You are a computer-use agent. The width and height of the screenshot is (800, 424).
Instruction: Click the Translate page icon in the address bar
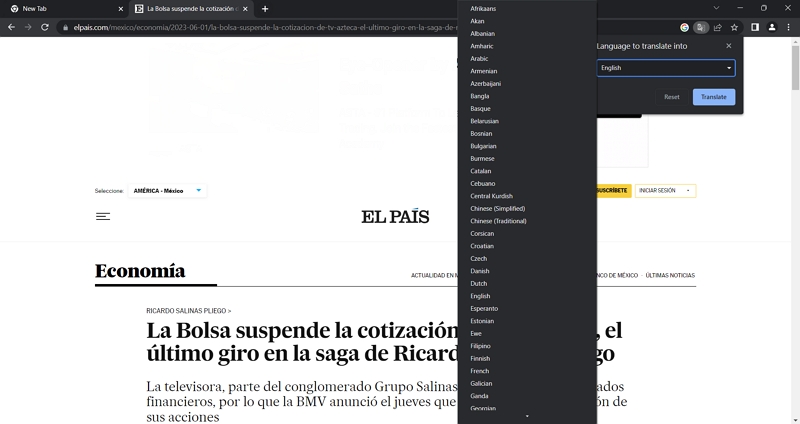click(701, 28)
